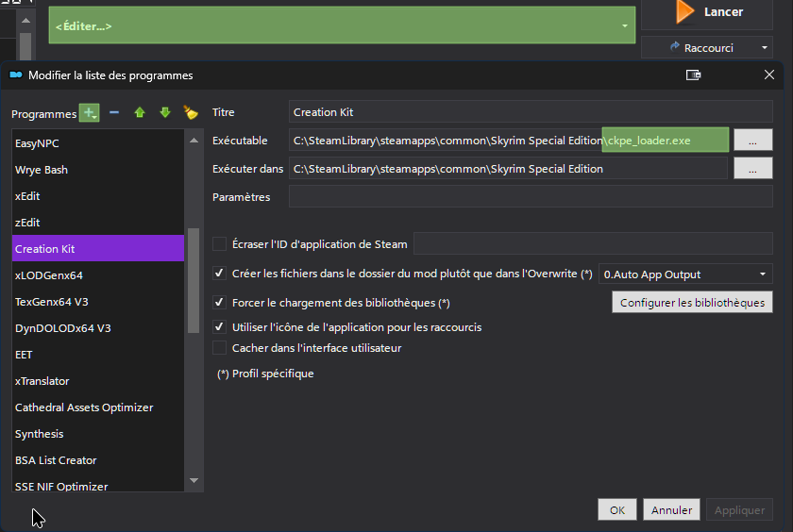Select Synthesis in programs list

point(98,434)
